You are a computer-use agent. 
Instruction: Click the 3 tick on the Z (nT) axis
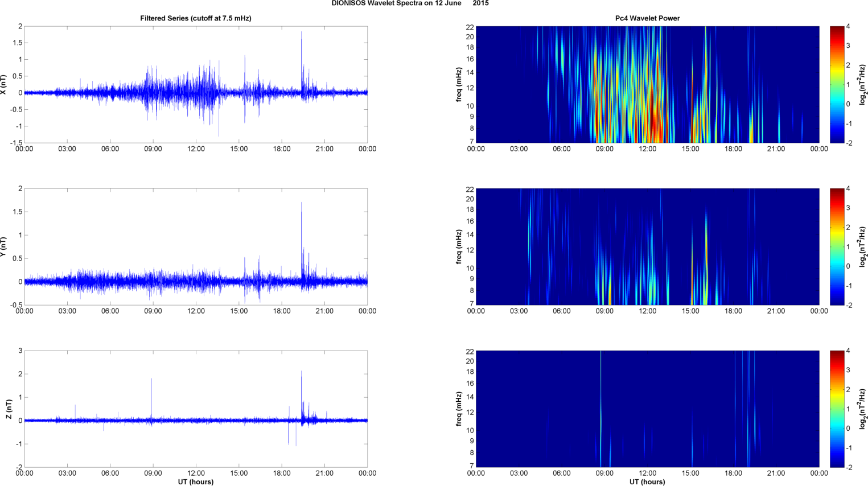click(x=20, y=351)
